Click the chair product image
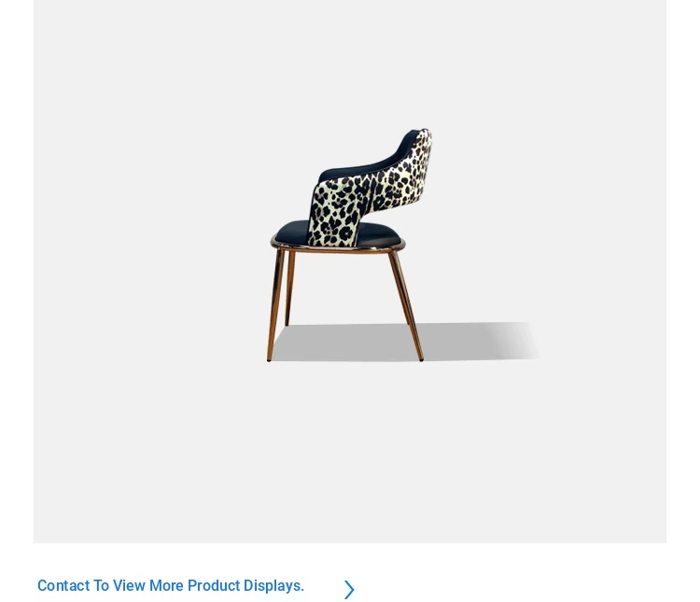700x602 pixels. (350, 272)
